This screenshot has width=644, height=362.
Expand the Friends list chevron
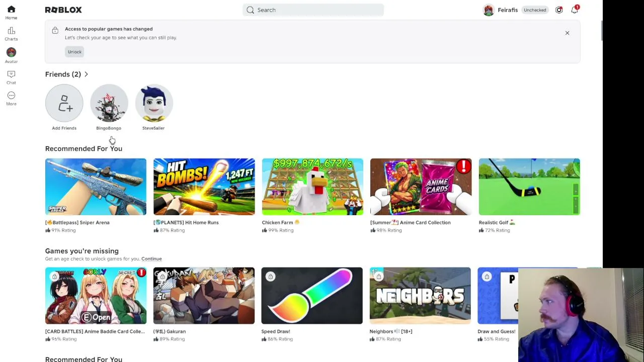86,74
